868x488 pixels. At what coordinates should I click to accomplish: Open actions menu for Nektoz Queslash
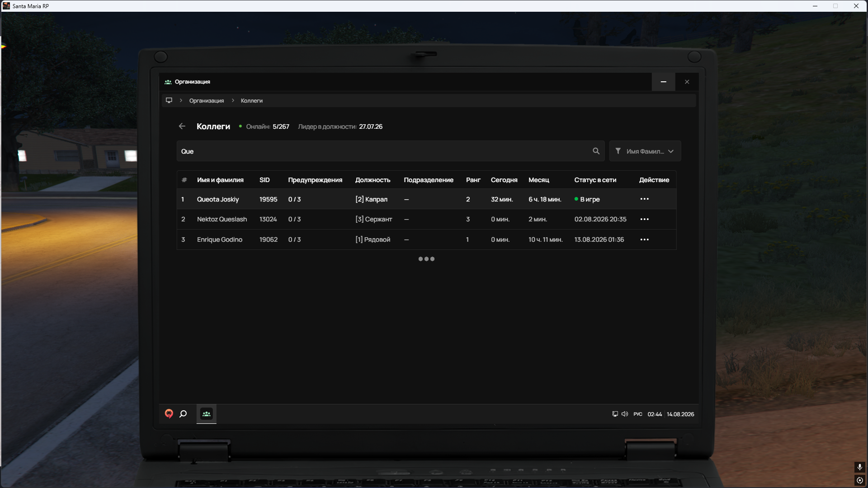[645, 219]
